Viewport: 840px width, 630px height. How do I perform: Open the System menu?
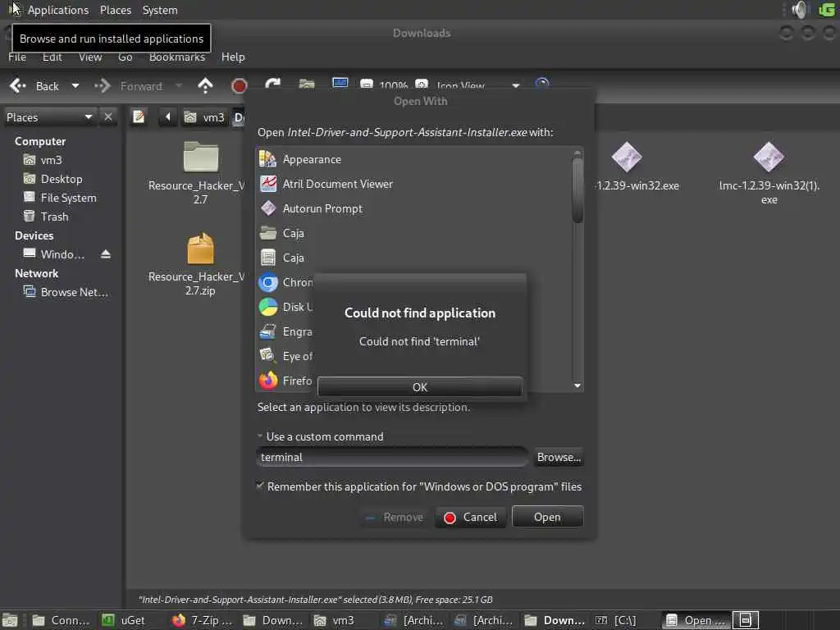(160, 10)
